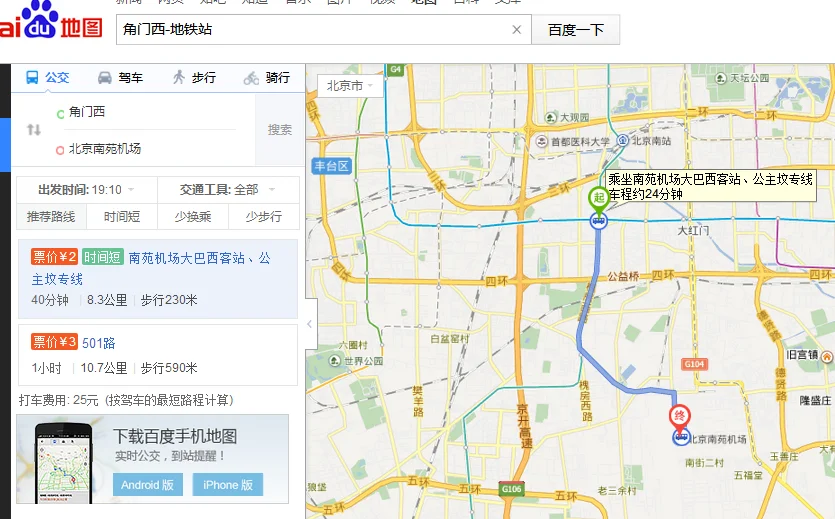Click the green 起 start marker
Screen dimensions: 835x519
pyautogui.click(x=599, y=199)
